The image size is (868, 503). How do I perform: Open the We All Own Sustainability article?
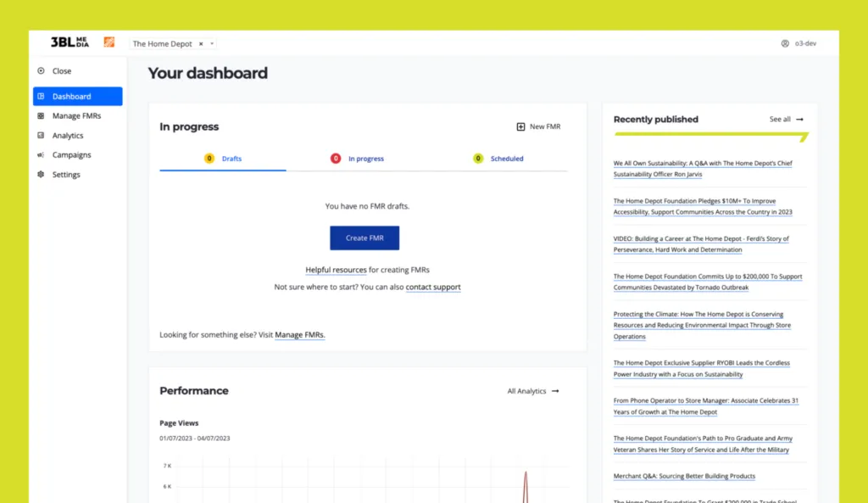point(703,169)
